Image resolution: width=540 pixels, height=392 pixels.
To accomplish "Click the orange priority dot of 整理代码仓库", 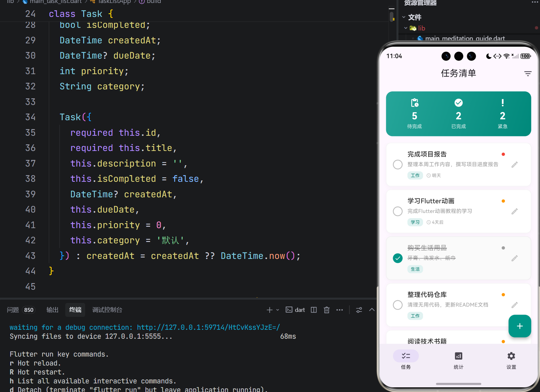I will click(x=503, y=295).
